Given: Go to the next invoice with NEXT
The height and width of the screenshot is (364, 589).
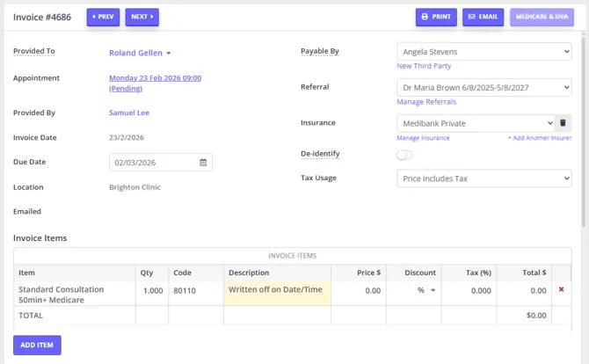Looking at the screenshot, I should [x=142, y=17].
